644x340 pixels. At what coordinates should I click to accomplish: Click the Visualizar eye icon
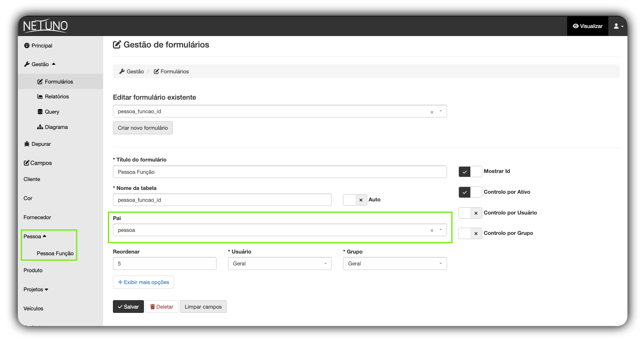click(576, 26)
